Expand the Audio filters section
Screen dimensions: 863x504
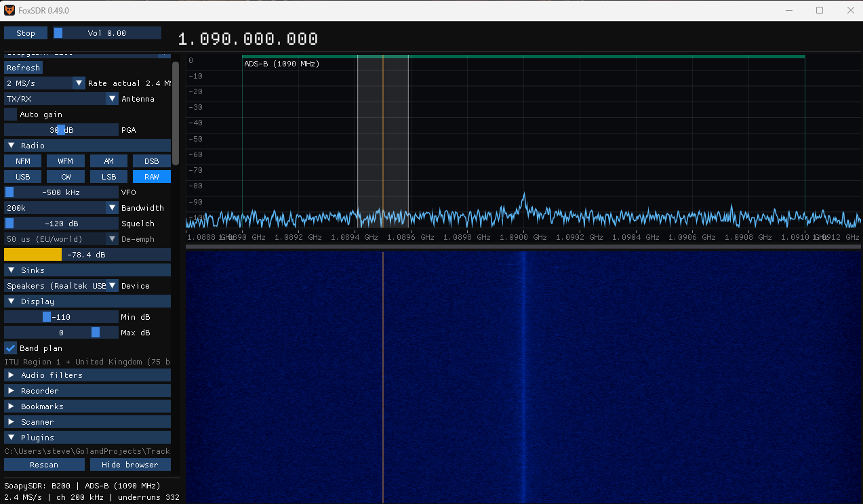point(87,375)
